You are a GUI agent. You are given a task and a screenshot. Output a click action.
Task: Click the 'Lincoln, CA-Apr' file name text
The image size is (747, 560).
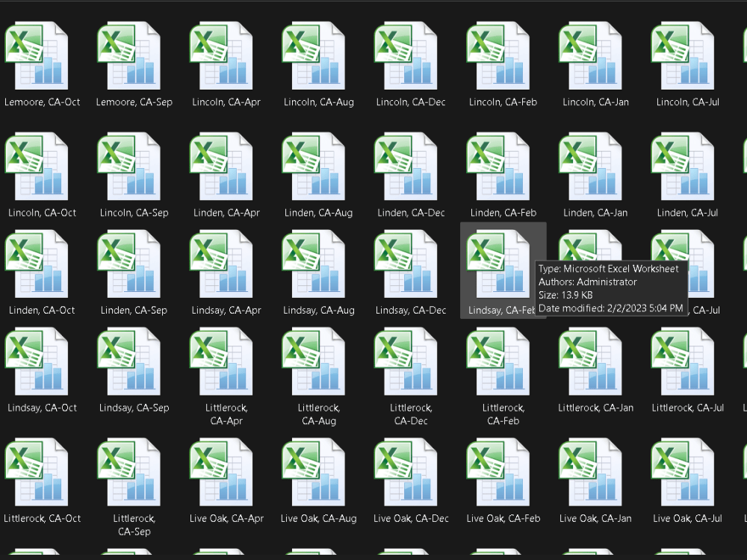[x=226, y=102]
